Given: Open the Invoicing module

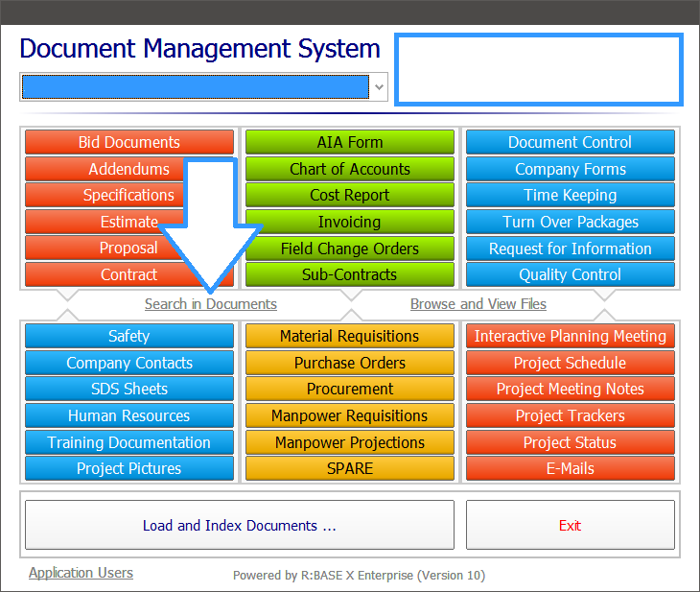Looking at the screenshot, I should click(x=349, y=222).
